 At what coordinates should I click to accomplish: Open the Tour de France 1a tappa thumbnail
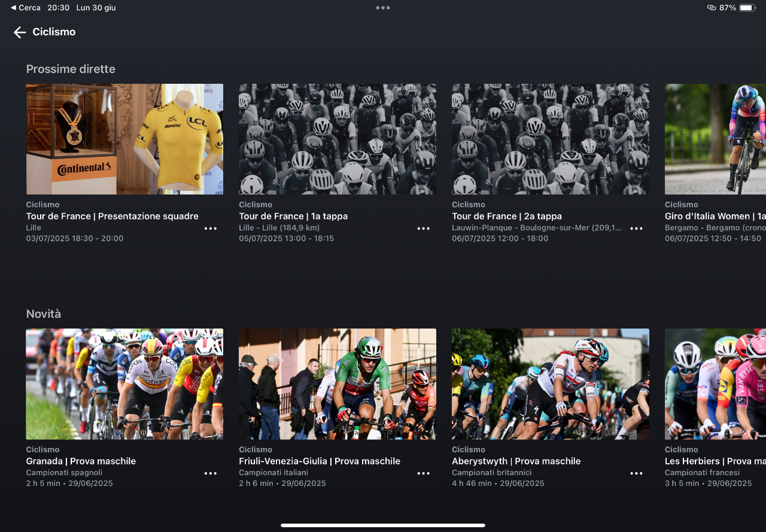(x=338, y=139)
